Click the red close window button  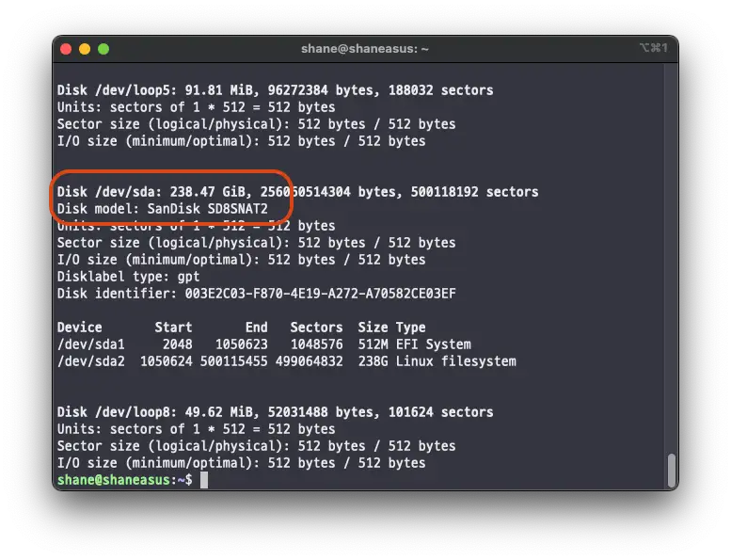(66, 49)
